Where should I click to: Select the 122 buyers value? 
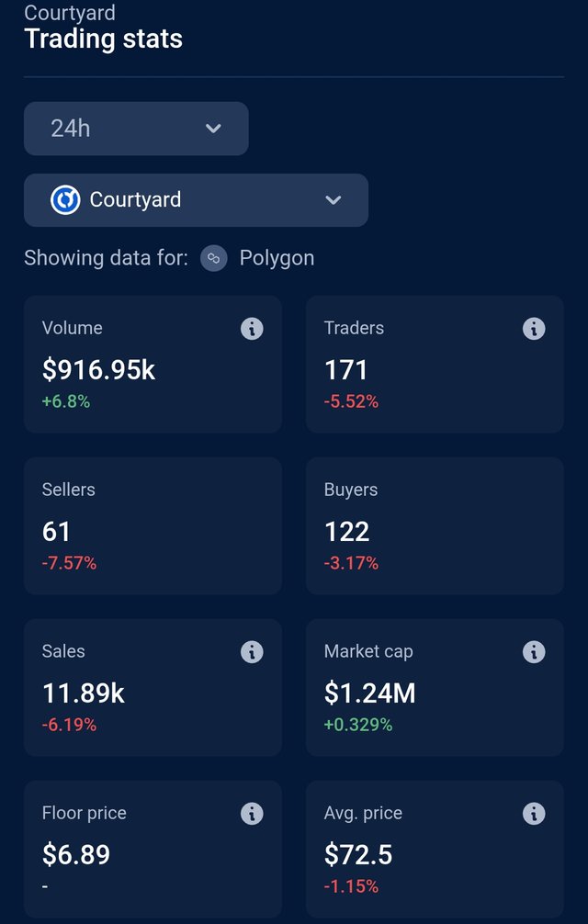[x=347, y=532]
